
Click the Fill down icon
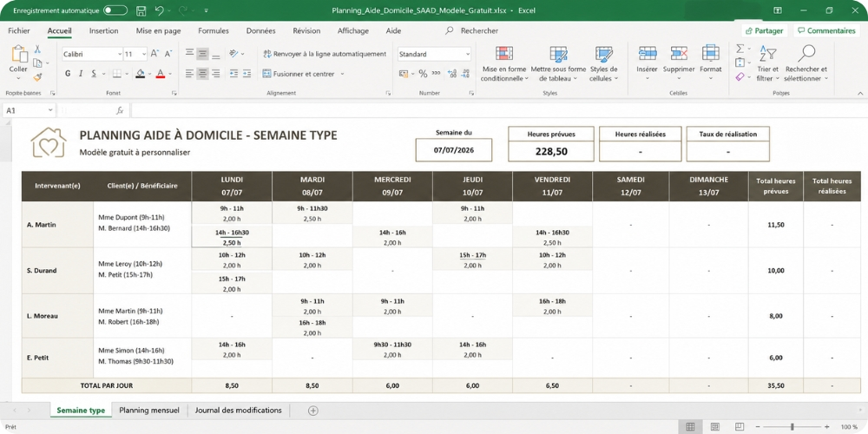pyautogui.click(x=740, y=63)
